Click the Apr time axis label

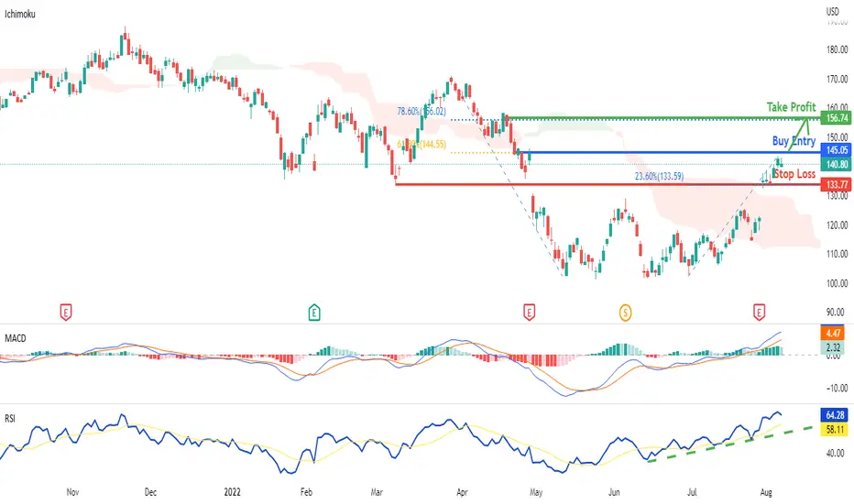click(462, 492)
